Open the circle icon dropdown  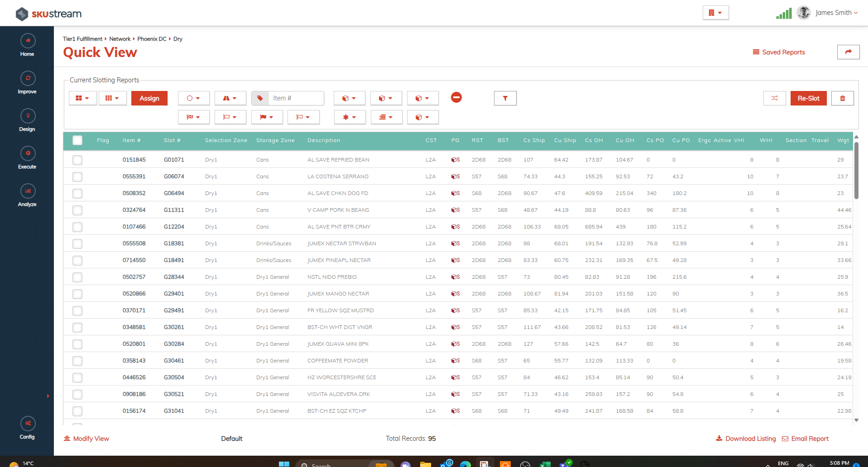click(x=193, y=98)
